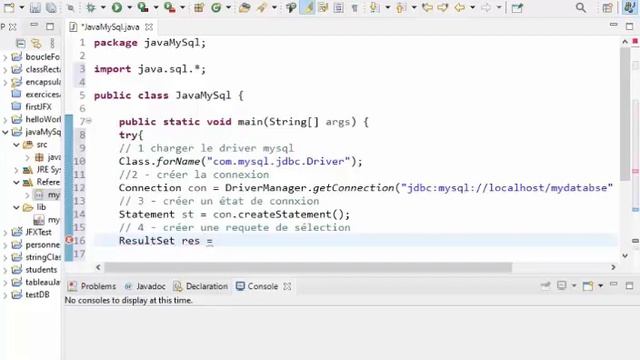Open the Open Console dropdown arrow
The width and height of the screenshot is (640, 360).
click(600, 286)
